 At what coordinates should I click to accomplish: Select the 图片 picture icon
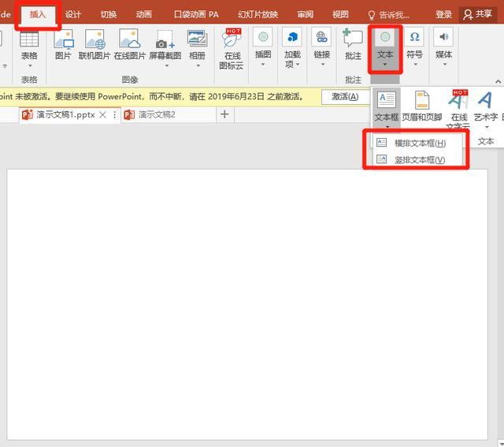pos(64,39)
